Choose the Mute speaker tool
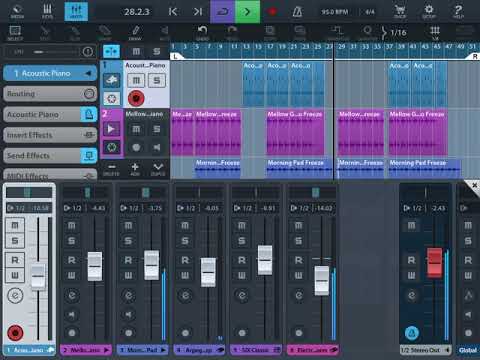480x360 pixels. 164,33
